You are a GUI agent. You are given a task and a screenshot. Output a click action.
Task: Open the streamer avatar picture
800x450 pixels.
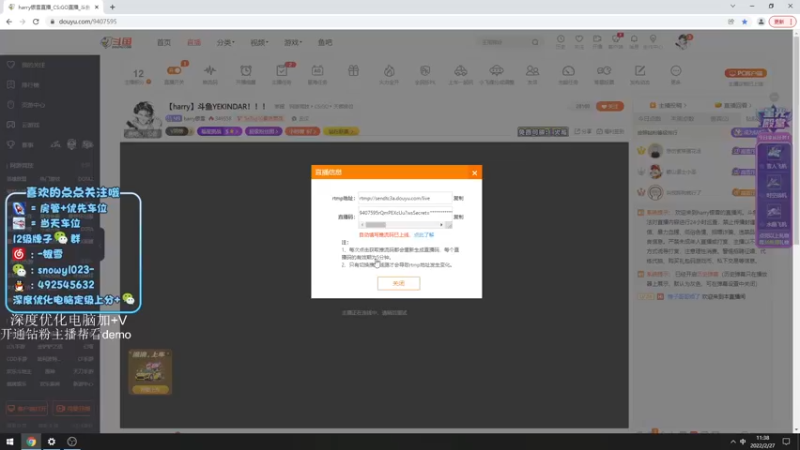coord(143,116)
